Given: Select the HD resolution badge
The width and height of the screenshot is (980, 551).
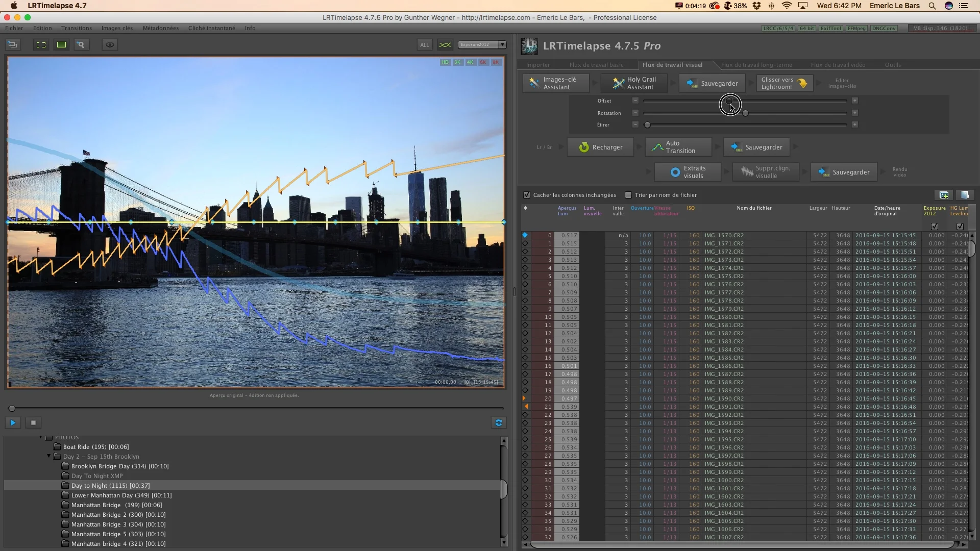Looking at the screenshot, I should (x=445, y=62).
